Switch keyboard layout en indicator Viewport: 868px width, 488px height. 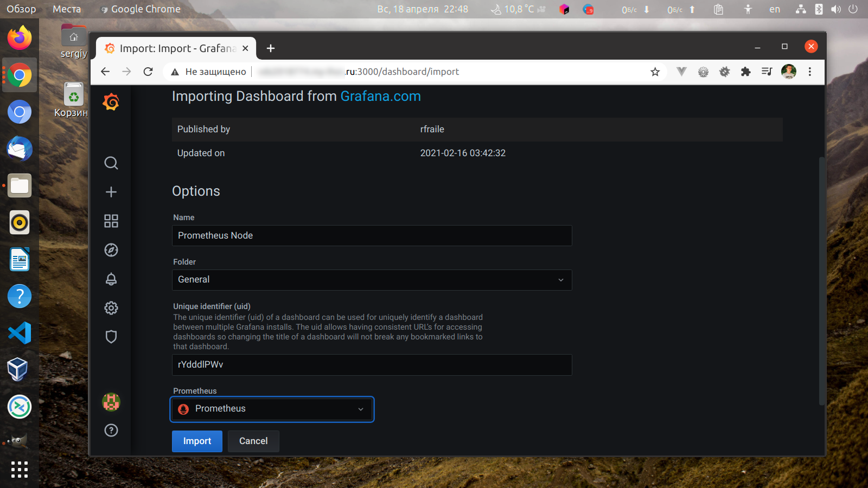(x=775, y=9)
